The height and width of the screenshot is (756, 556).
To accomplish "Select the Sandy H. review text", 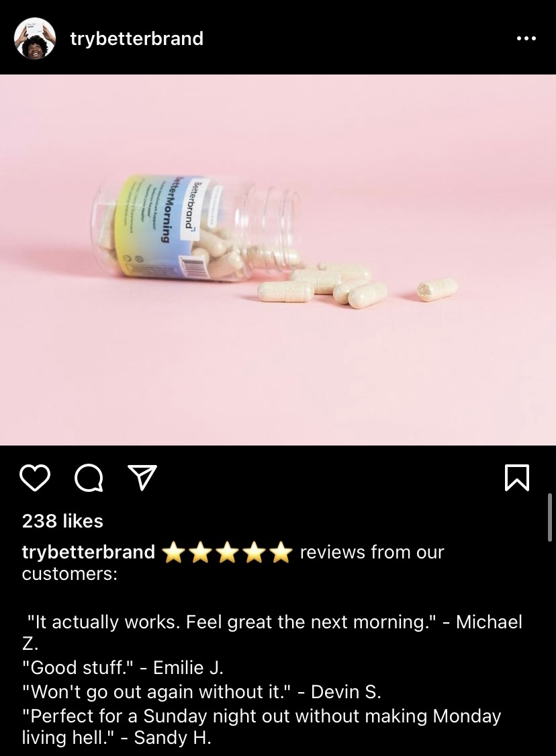I will (x=262, y=726).
